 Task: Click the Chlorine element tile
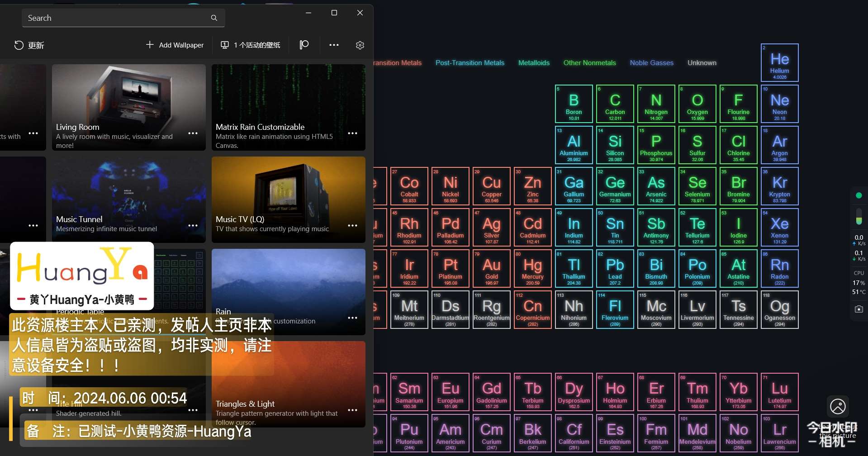point(739,145)
